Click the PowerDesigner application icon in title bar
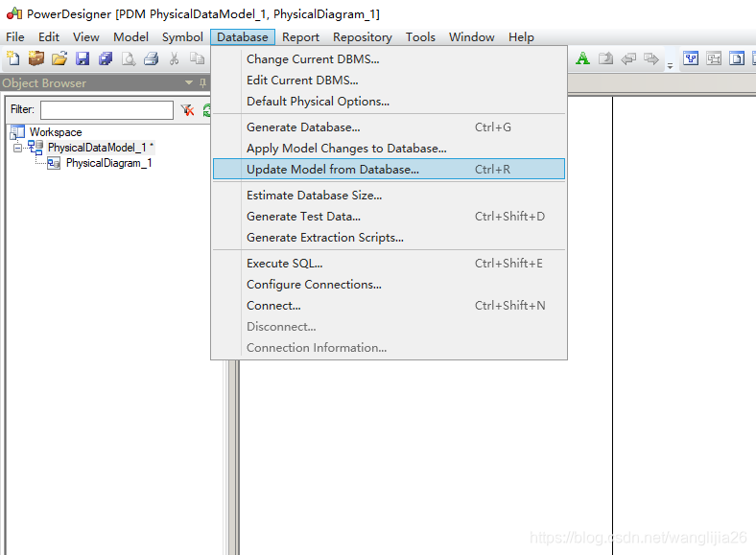The height and width of the screenshot is (555, 756). 14,13
